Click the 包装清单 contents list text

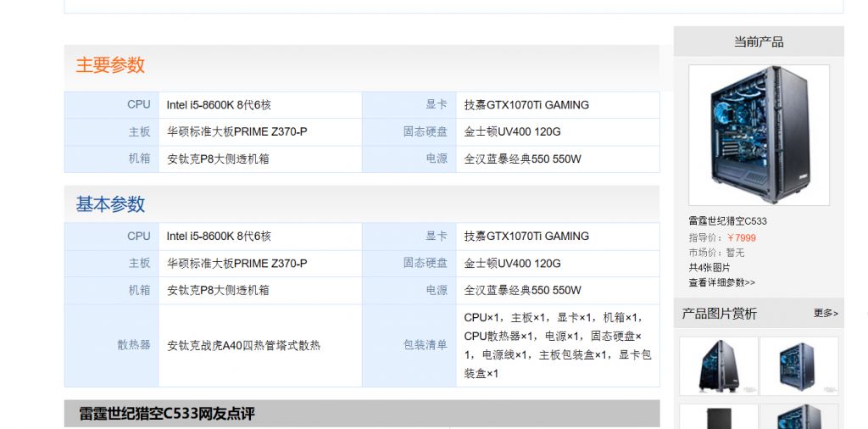[558, 345]
